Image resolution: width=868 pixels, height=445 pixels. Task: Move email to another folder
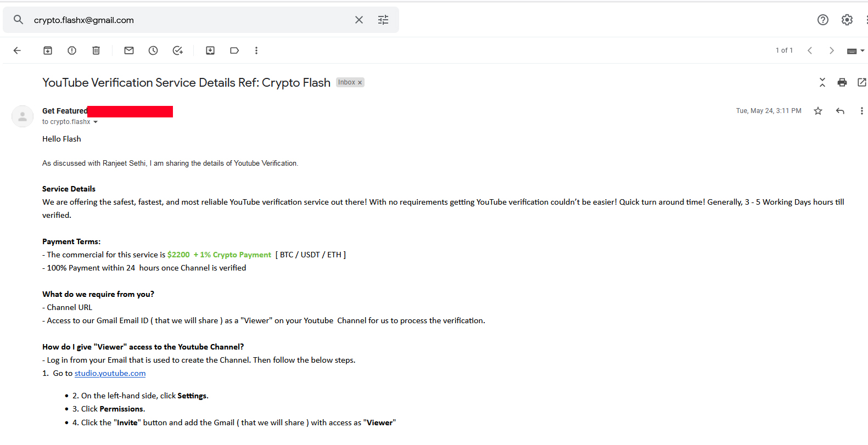210,50
